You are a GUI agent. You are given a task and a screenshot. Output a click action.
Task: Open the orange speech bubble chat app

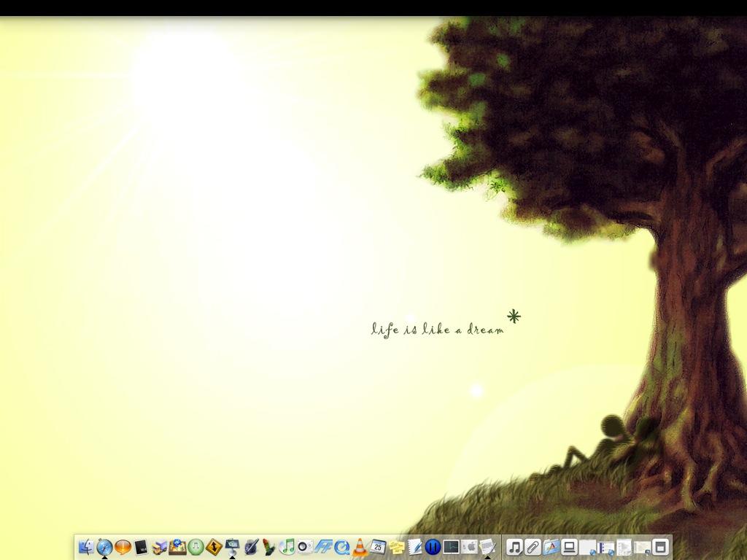click(x=123, y=547)
